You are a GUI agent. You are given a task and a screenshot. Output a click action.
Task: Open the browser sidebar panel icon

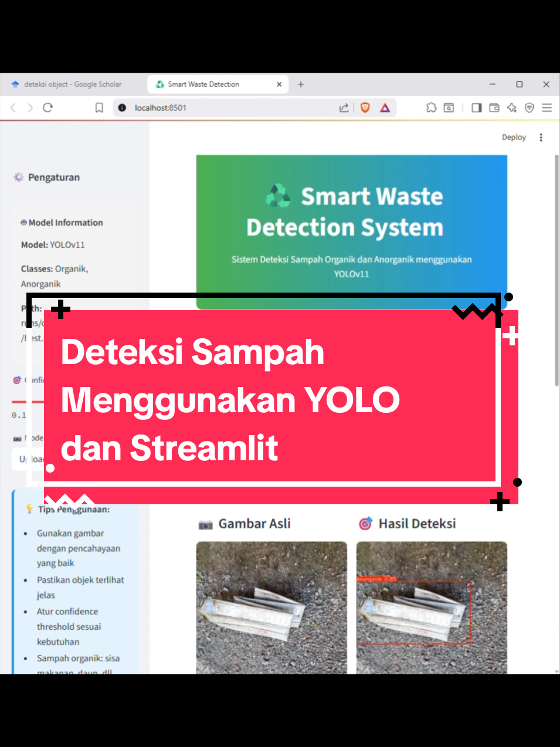[x=477, y=108]
